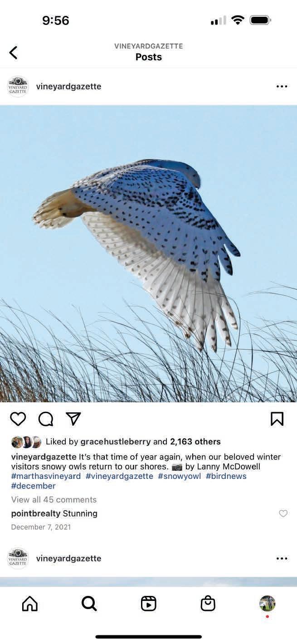Open comments with the speech bubble icon
Image resolution: width=297 pixels, height=644 pixels.
46,419
